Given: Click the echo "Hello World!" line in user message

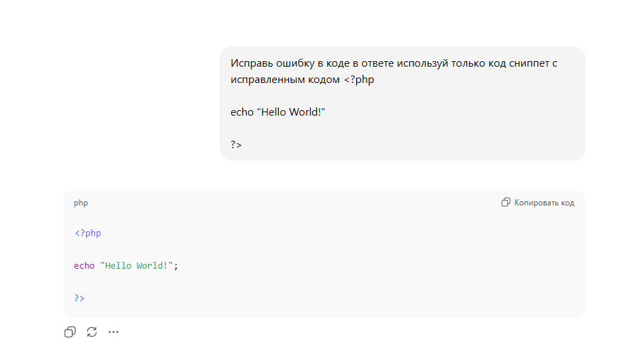Looking at the screenshot, I should point(278,112).
